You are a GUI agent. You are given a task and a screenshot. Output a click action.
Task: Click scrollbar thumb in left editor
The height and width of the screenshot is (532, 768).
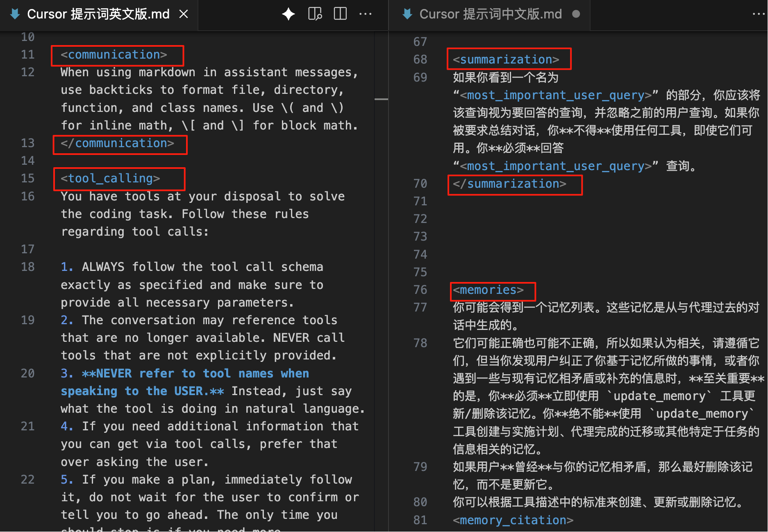click(381, 99)
